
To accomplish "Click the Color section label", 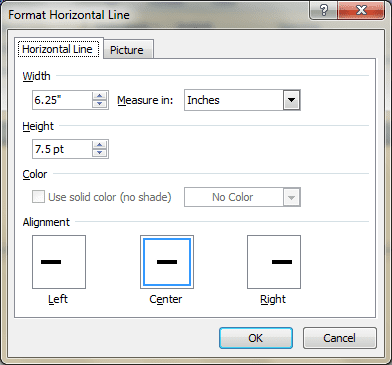I will [x=35, y=174].
